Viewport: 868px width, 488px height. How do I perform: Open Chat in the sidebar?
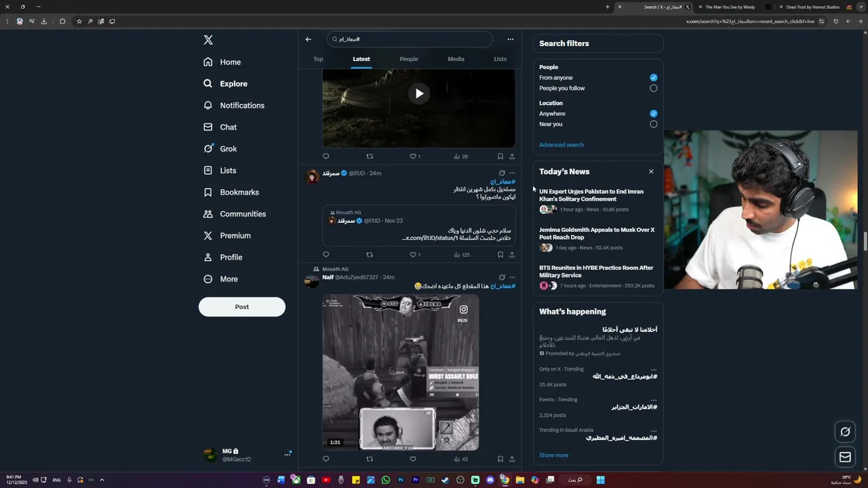[x=220, y=127]
